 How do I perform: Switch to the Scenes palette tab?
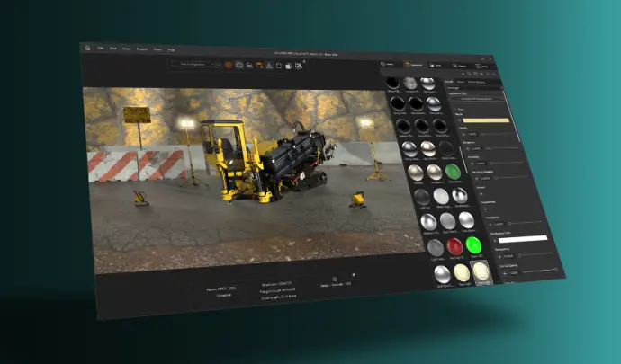[436, 66]
